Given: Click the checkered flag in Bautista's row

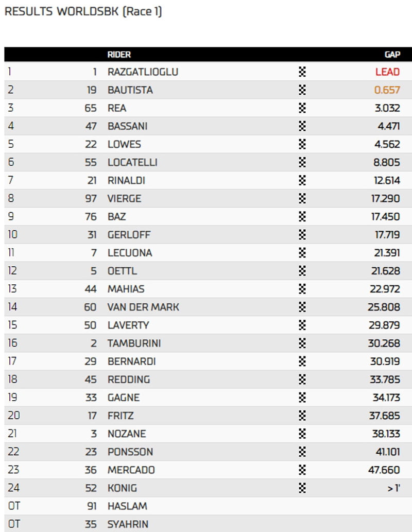Looking at the screenshot, I should pos(302,90).
